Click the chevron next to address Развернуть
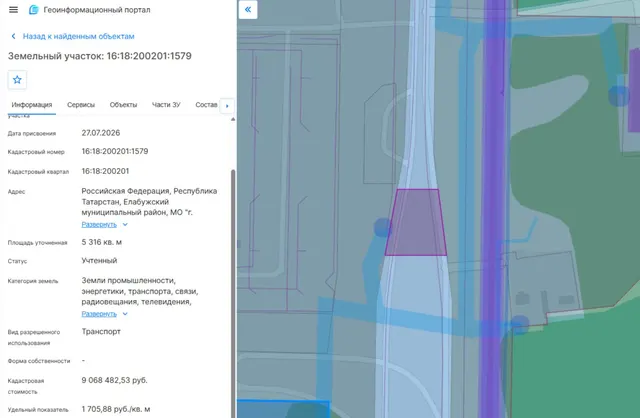The height and width of the screenshot is (418, 640). (125, 225)
